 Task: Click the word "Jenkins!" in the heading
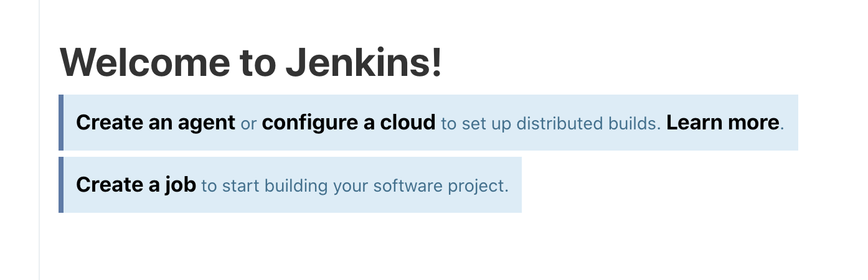(363, 63)
